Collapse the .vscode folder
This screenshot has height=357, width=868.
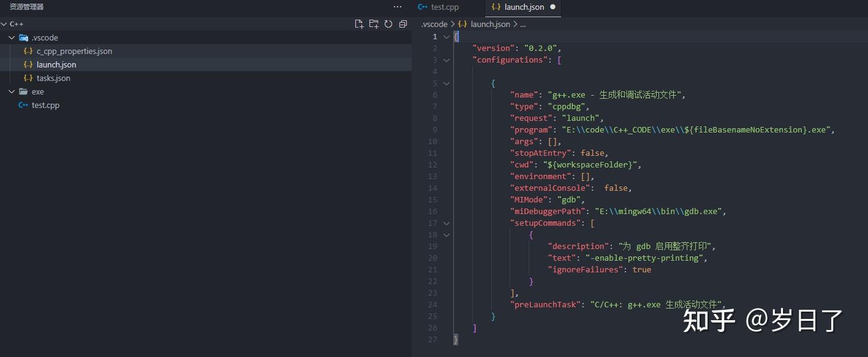(11, 37)
